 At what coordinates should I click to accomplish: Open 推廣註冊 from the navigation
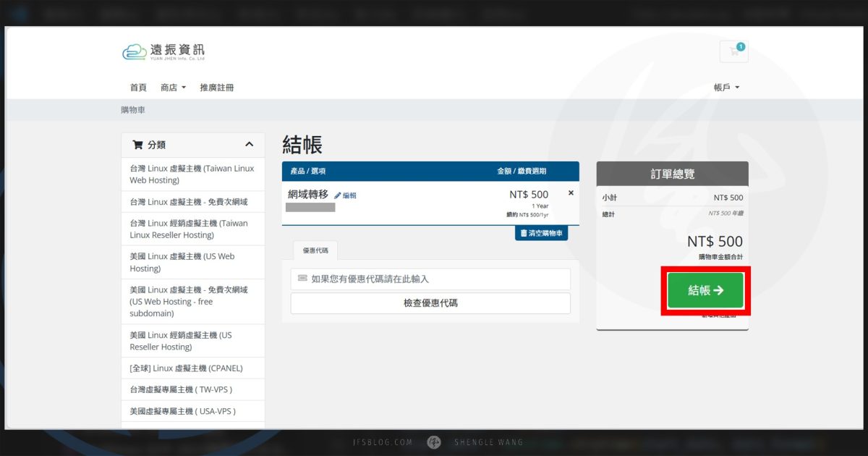[218, 87]
